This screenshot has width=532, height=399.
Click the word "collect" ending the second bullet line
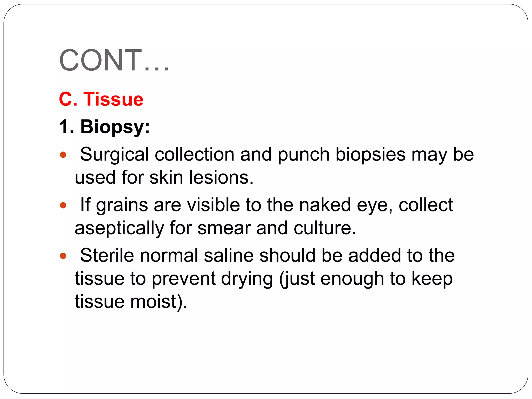[426, 205]
